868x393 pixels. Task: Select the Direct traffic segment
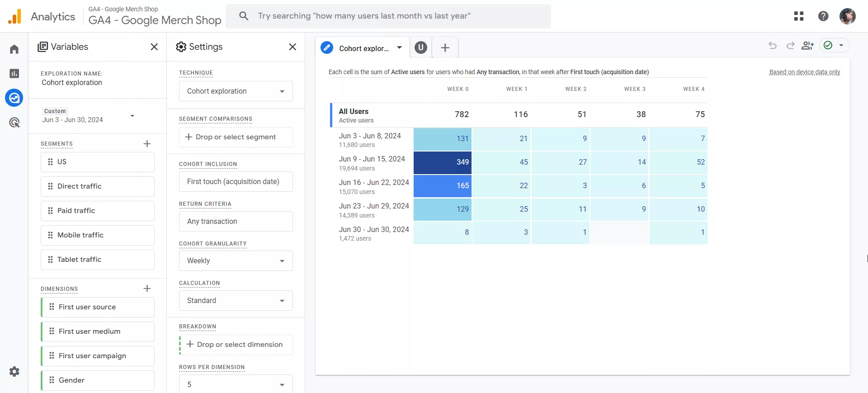click(x=98, y=186)
